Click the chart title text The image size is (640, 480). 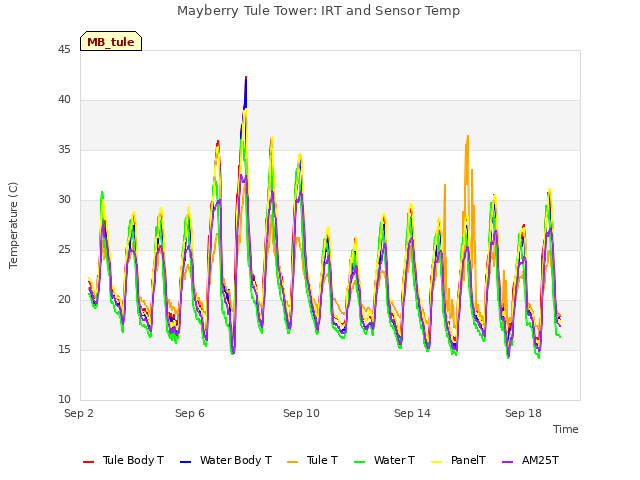point(318,11)
